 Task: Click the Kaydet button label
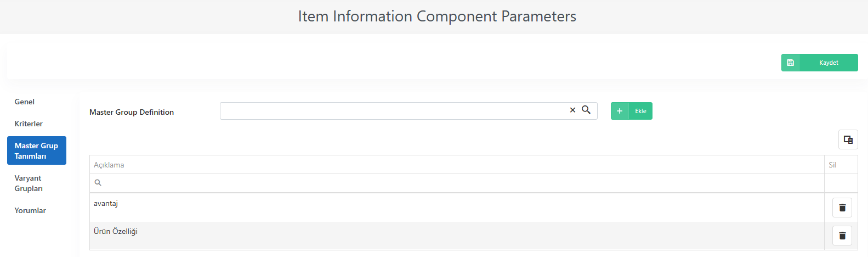click(x=829, y=63)
